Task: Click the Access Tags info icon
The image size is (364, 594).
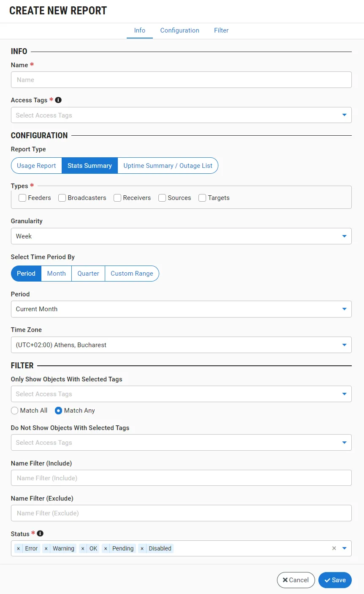Action: [58, 100]
